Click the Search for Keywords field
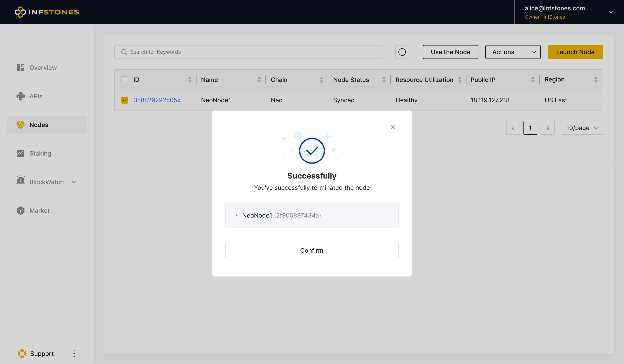The width and height of the screenshot is (624, 364). point(248,52)
